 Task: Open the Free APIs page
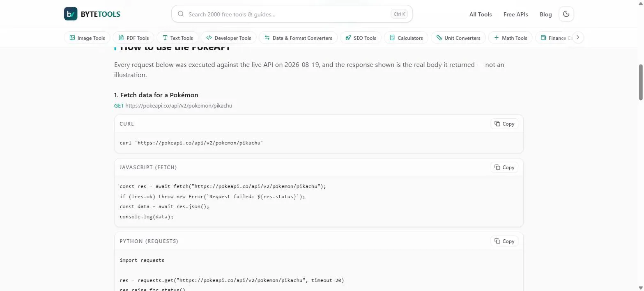click(516, 14)
